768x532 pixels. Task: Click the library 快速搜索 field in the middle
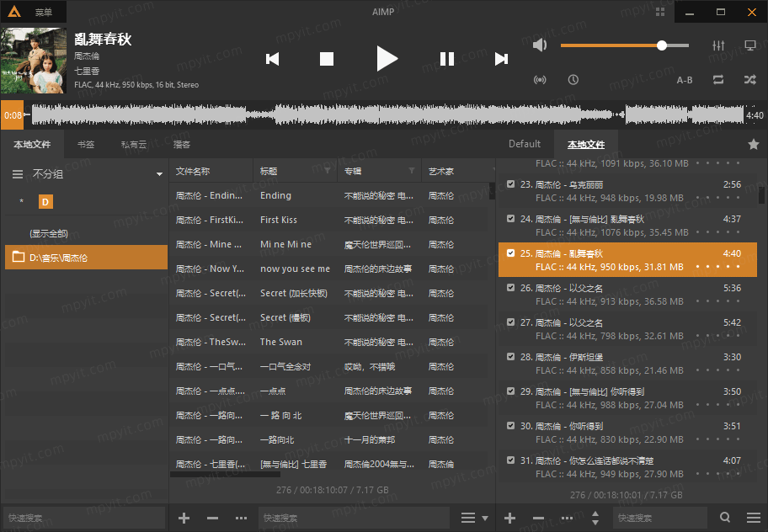click(354, 518)
